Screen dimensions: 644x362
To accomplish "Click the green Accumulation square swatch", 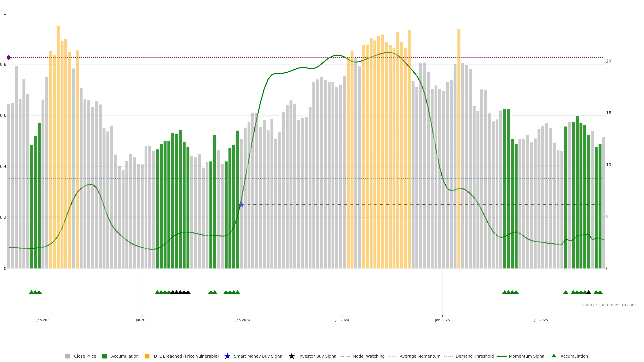I will click(x=104, y=356).
